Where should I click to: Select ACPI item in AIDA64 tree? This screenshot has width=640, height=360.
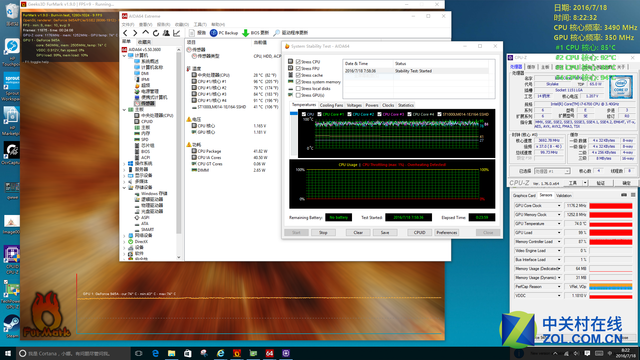point(142,158)
